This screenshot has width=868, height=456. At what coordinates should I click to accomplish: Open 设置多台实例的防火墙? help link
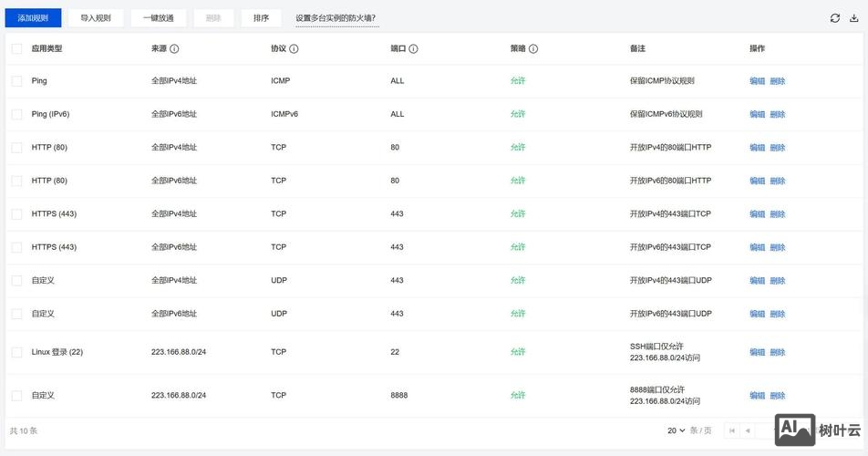pyautogui.click(x=336, y=18)
